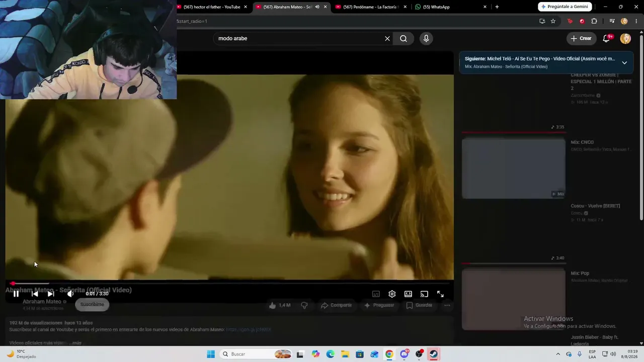Skip to the next video
The height and width of the screenshot is (362, 644).
[51, 294]
